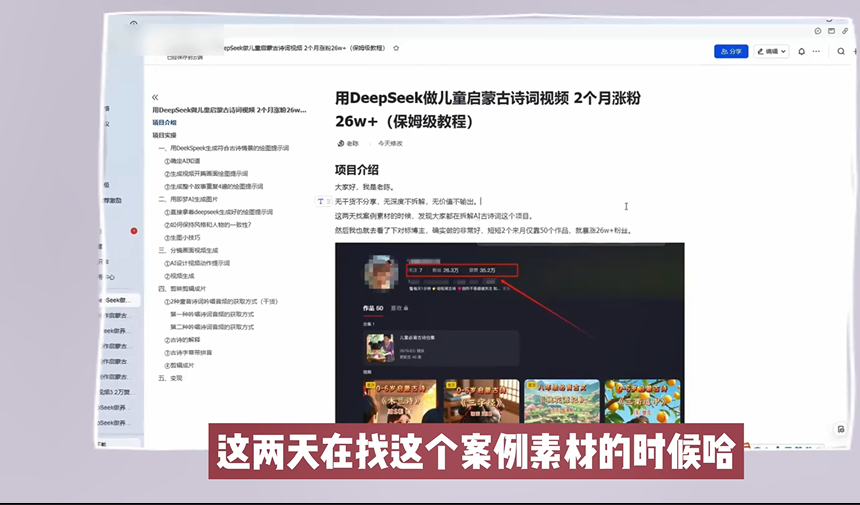This screenshot has width=860, height=505.
Task: Open notifications bell in document header
Action: click(801, 51)
